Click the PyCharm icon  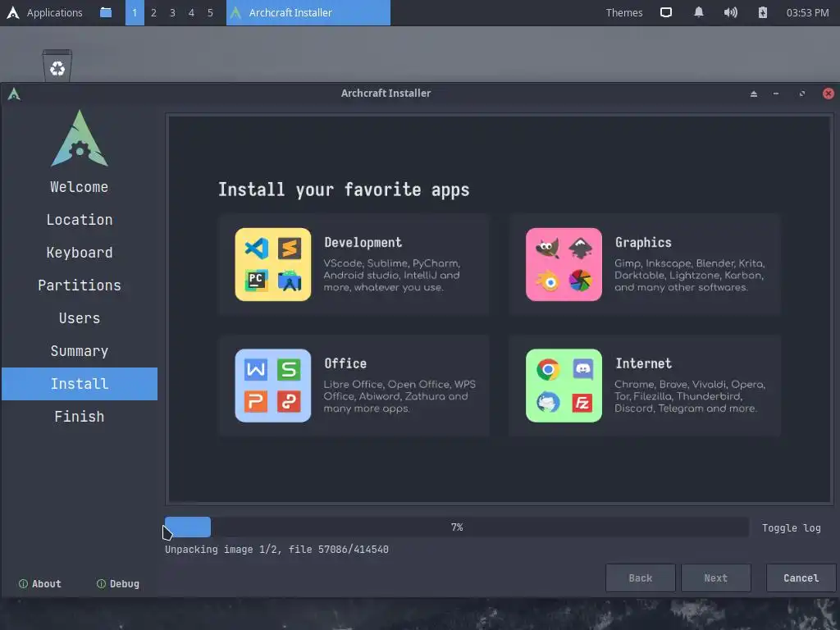coord(257,281)
